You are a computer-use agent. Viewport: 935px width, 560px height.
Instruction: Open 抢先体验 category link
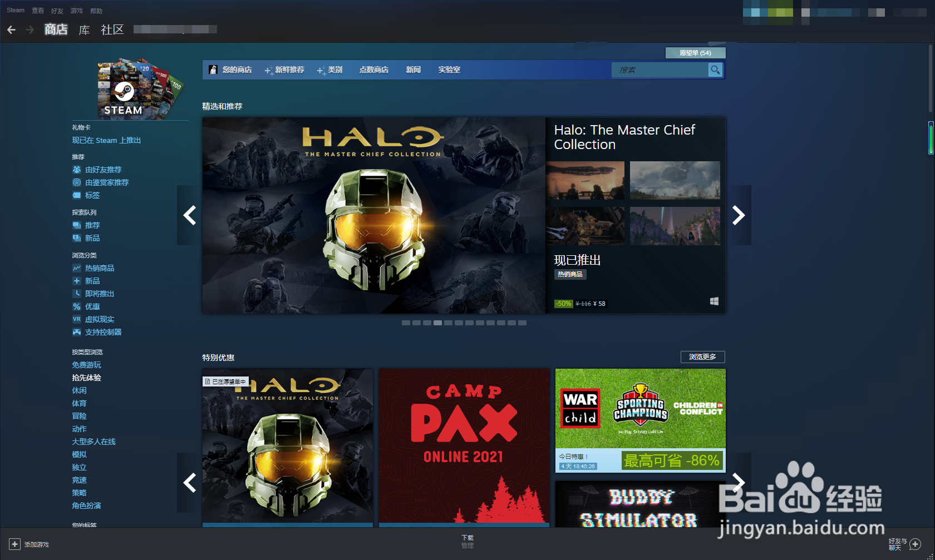(86, 378)
